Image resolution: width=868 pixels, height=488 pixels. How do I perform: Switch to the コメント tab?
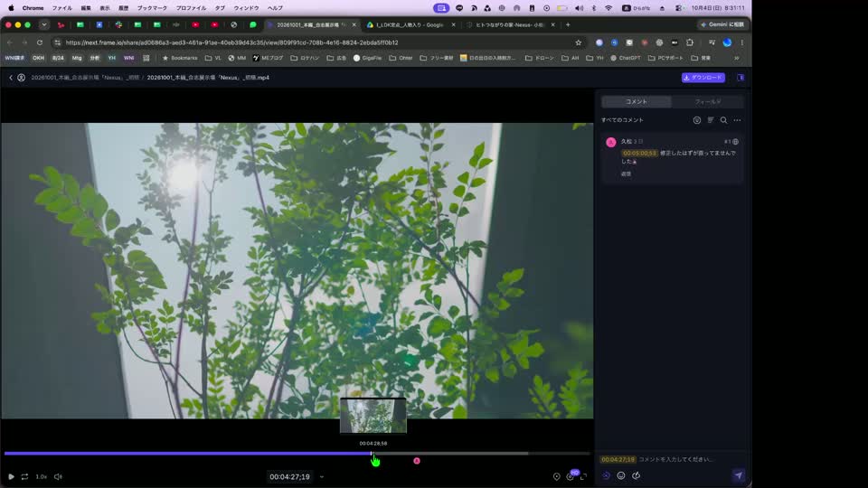[637, 102]
